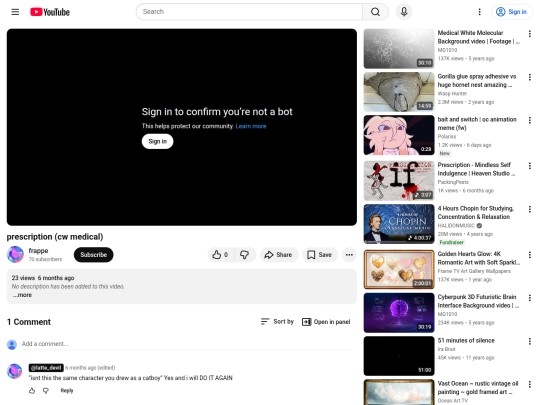Open options for Gorilla glue video

pos(530,77)
